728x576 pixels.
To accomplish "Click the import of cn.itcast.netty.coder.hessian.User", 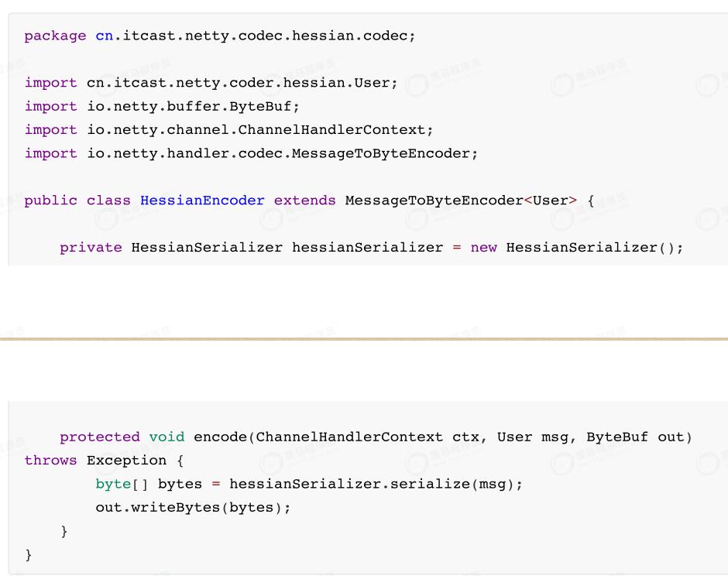I will pos(211,83).
